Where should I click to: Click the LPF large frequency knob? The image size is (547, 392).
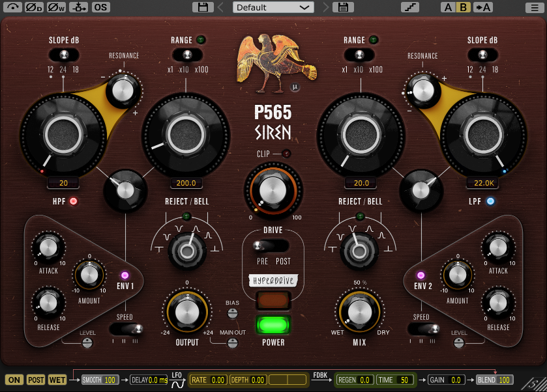483,135
